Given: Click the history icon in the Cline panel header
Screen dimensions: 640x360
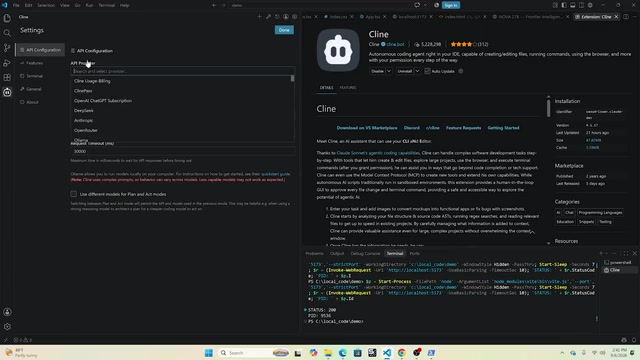Looking at the screenshot, I should point(277,17).
